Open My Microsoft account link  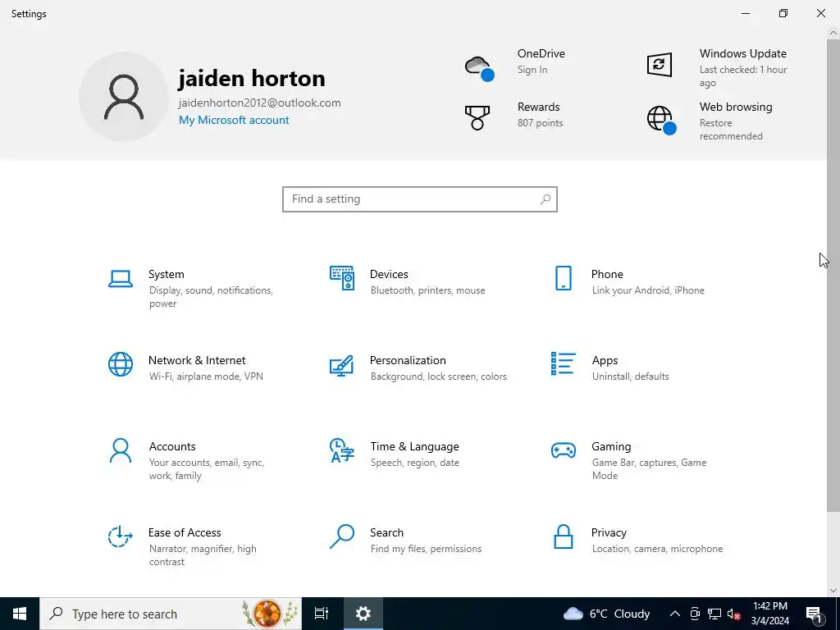click(234, 120)
